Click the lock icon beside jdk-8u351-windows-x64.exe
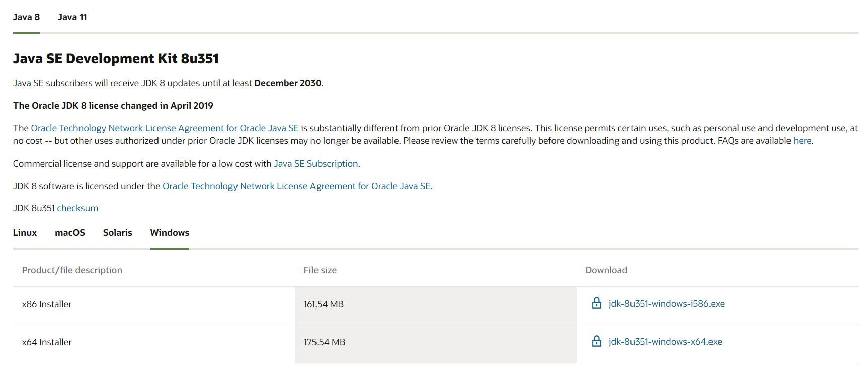Viewport: 868px width, 374px height. point(596,341)
